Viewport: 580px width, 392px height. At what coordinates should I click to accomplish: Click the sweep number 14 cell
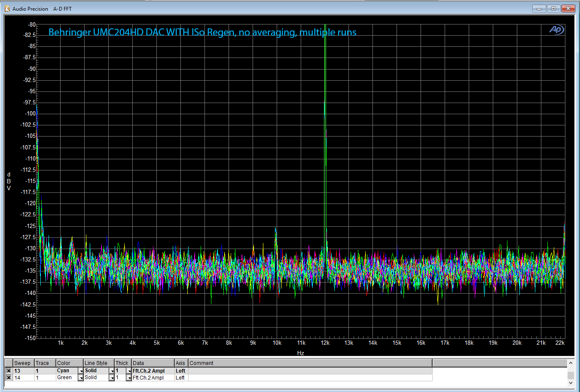coord(24,378)
